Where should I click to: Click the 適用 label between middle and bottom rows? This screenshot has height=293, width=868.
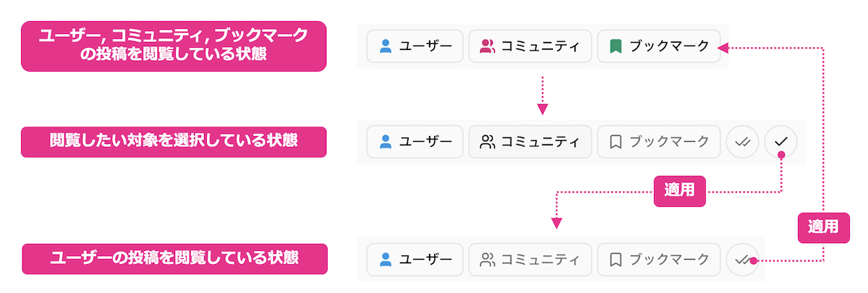click(679, 191)
